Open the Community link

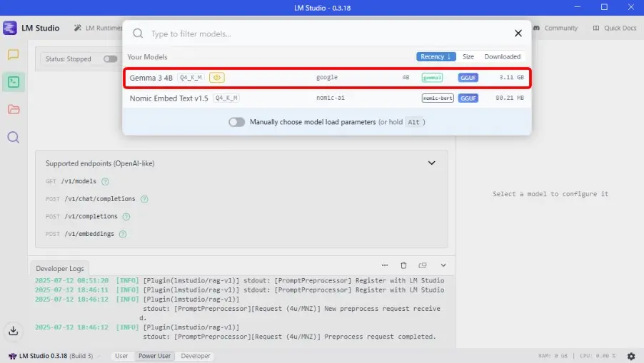click(x=555, y=28)
